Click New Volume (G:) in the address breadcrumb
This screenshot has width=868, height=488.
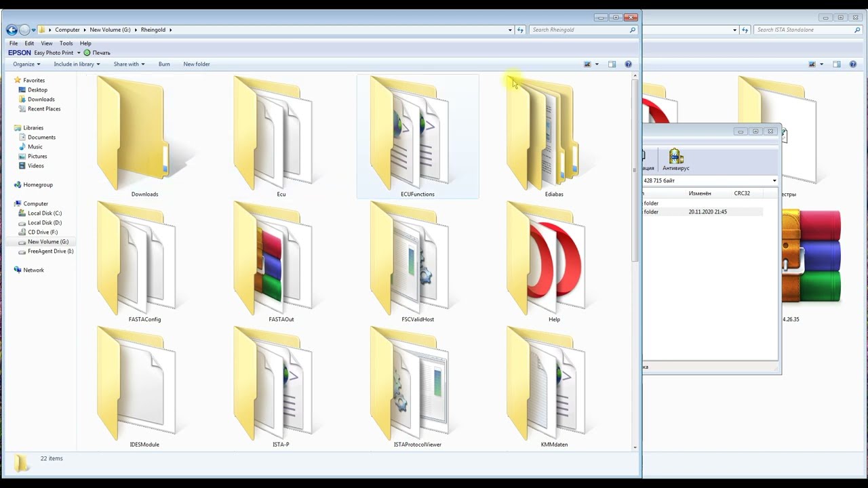pyautogui.click(x=110, y=30)
